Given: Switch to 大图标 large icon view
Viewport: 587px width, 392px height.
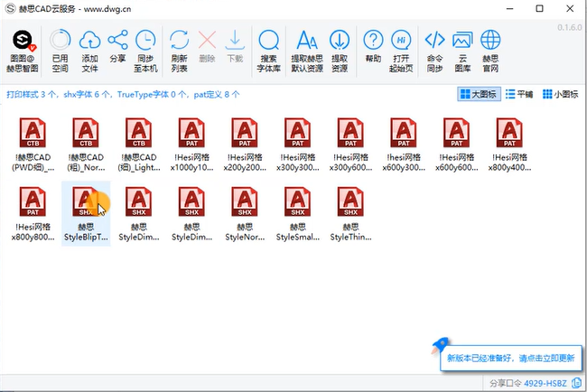Looking at the screenshot, I should click(x=479, y=94).
